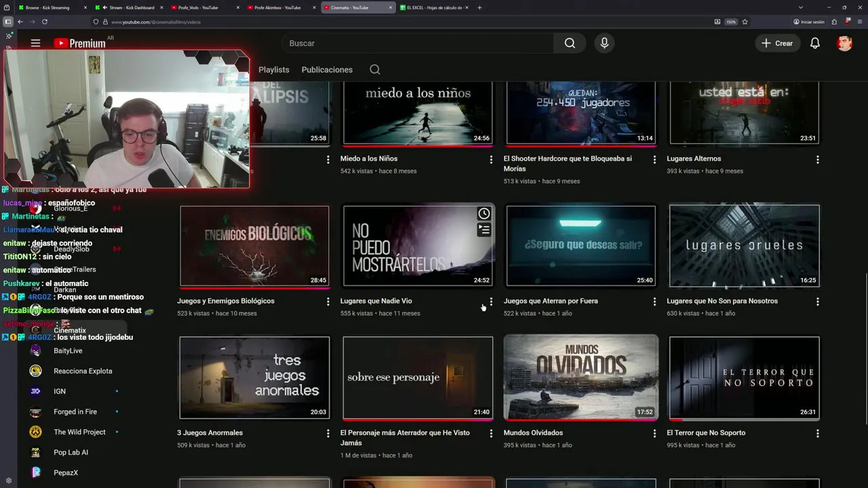
Task: Play tres juegos anormales thumbnail
Action: 254,378
